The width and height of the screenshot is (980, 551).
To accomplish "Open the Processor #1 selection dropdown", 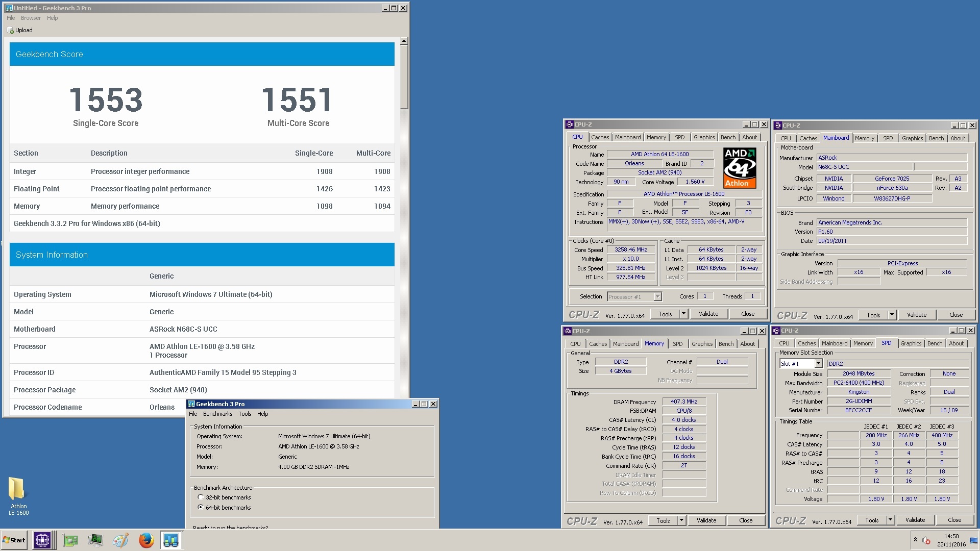I will 657,297.
